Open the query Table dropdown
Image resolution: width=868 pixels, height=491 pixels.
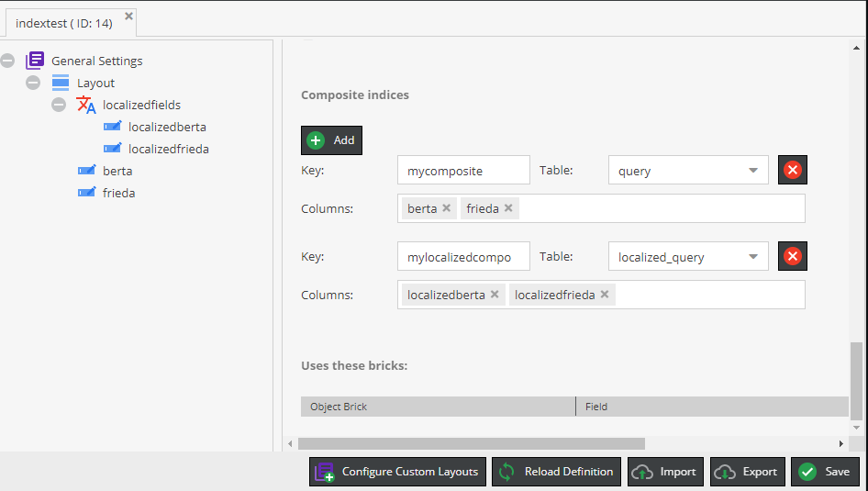[x=752, y=170]
